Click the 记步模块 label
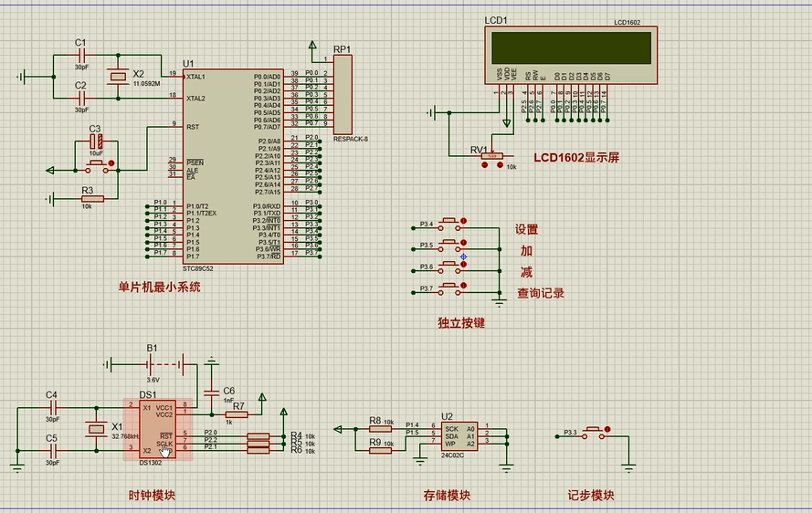This screenshot has height=513, width=812. pos(591,496)
